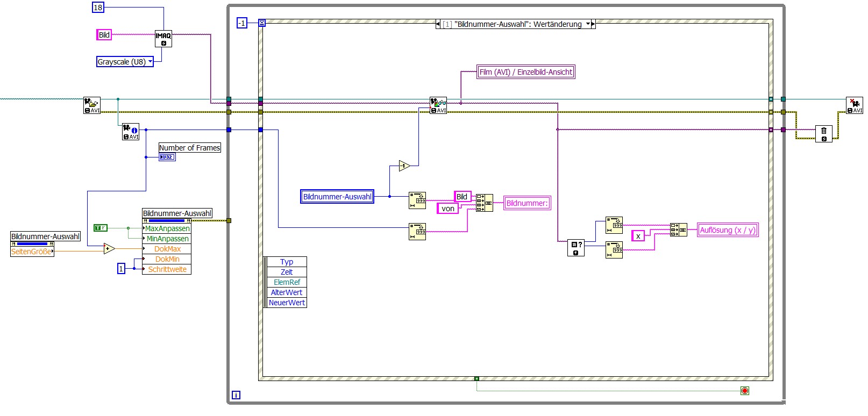Toggle the True boolean constant
Screen dimensions: 868x416
point(100,228)
